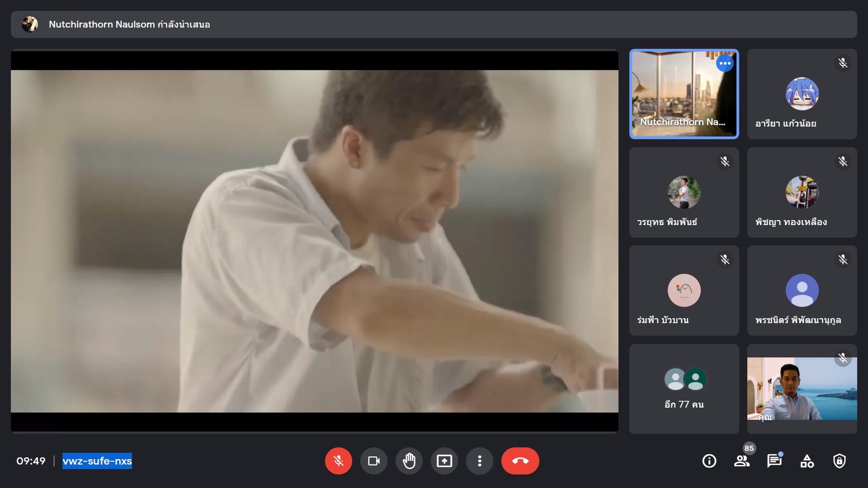Viewport: 868px width, 488px height.
Task: Open the chat messages panel
Action: [x=774, y=461]
